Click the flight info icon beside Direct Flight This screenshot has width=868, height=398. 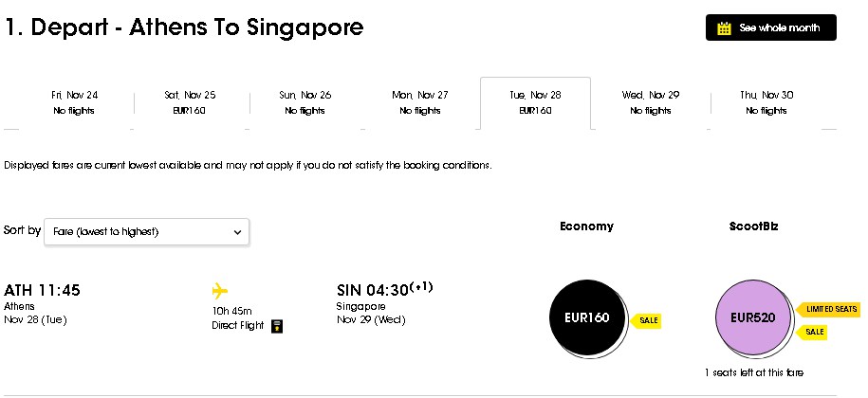[x=277, y=326]
